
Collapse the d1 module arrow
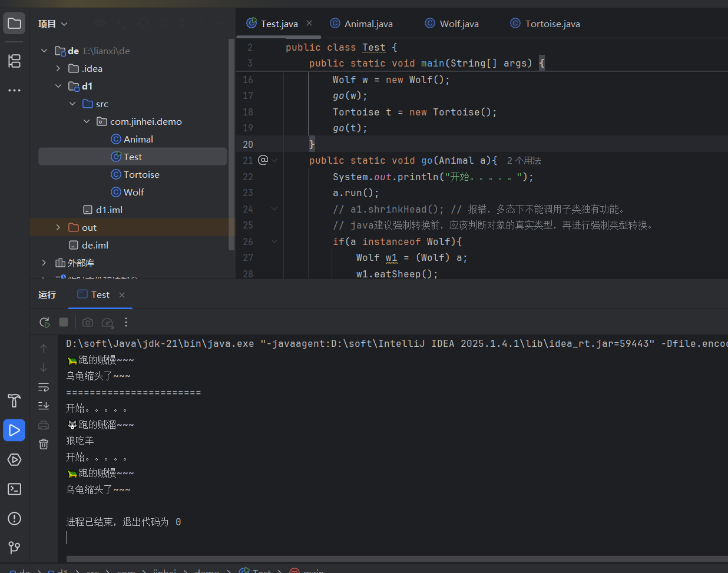tap(58, 86)
